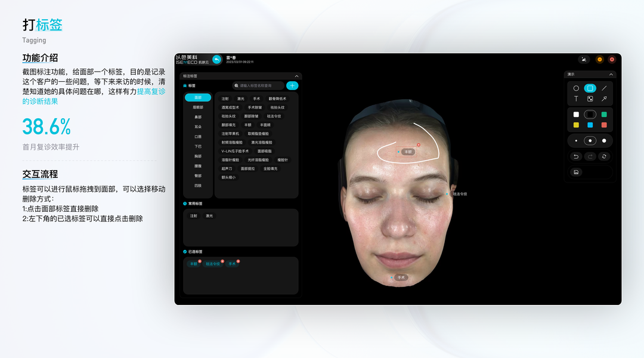The width and height of the screenshot is (644, 358).
Task: Select the 溶脂针瘦脸 tag
Action: pyautogui.click(x=230, y=160)
